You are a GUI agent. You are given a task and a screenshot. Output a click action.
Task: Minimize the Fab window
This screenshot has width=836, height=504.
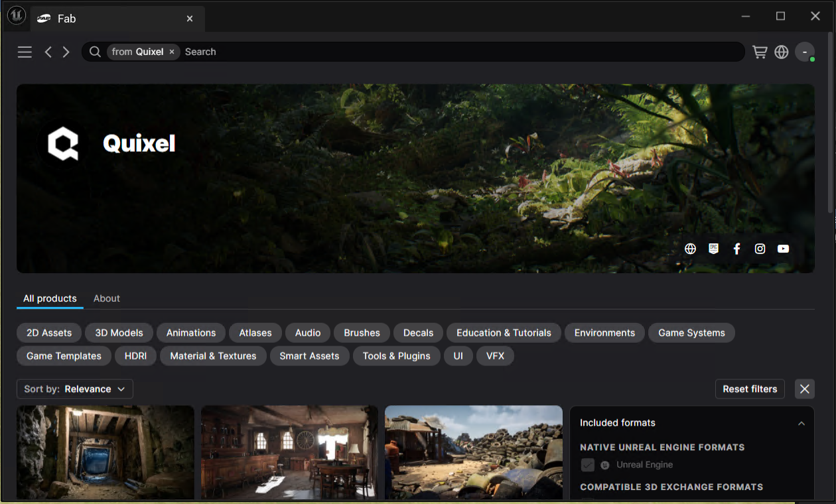(x=746, y=16)
